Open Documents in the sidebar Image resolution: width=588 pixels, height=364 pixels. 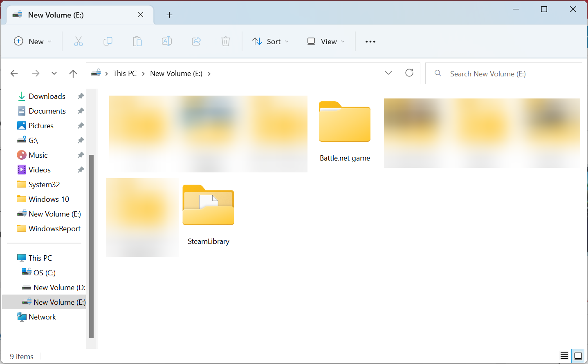pos(47,111)
